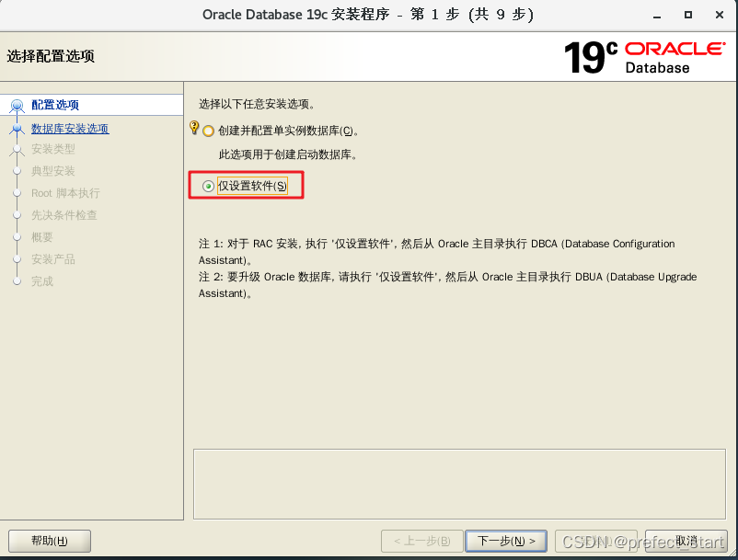This screenshot has height=560, width=738.
Task: Click the Oracle 19c Database logo
Action: (x=644, y=57)
